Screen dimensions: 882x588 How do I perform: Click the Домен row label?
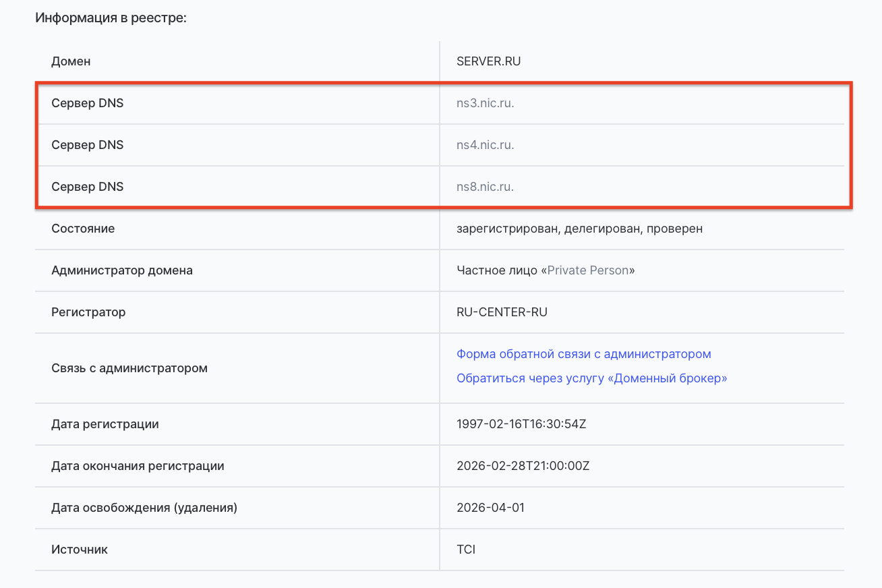tap(71, 61)
